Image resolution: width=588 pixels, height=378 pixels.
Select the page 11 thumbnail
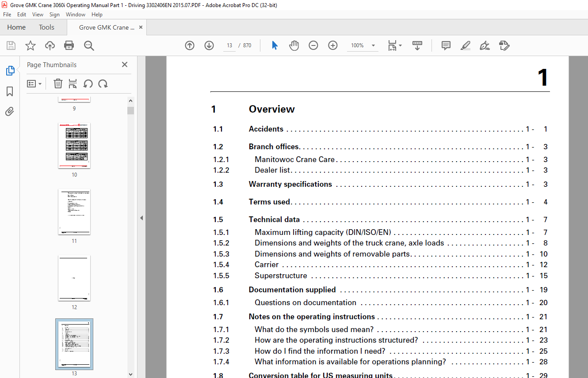click(x=74, y=212)
